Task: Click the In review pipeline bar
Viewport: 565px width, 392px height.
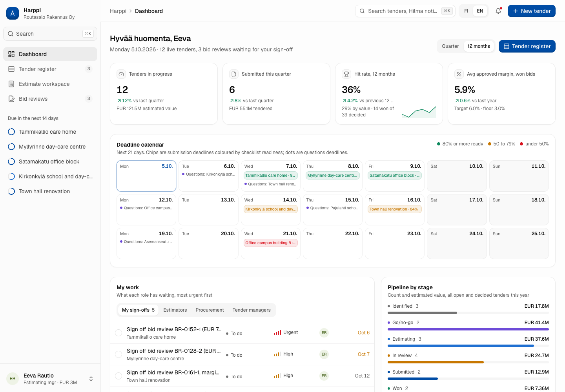Action: pyautogui.click(x=468, y=362)
